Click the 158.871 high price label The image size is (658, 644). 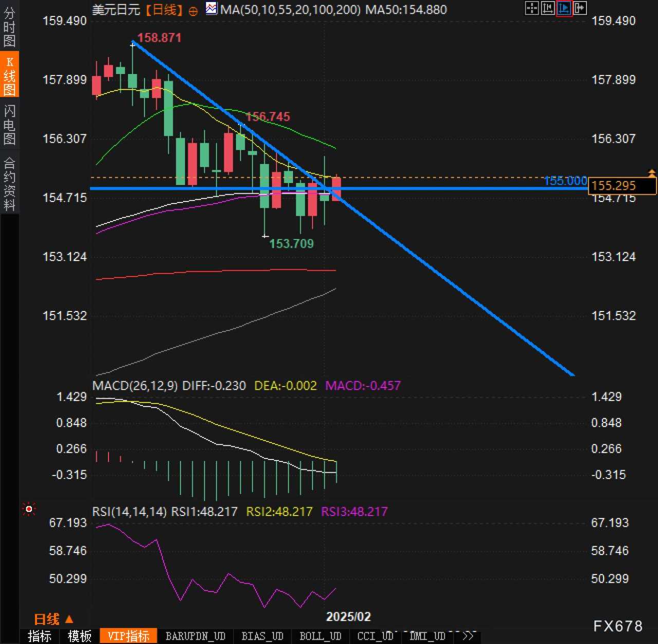coord(159,38)
